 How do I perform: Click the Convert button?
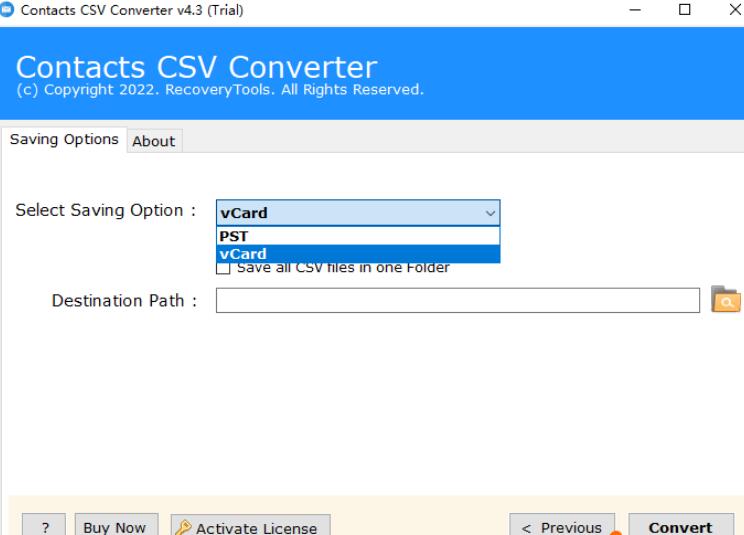(x=681, y=526)
